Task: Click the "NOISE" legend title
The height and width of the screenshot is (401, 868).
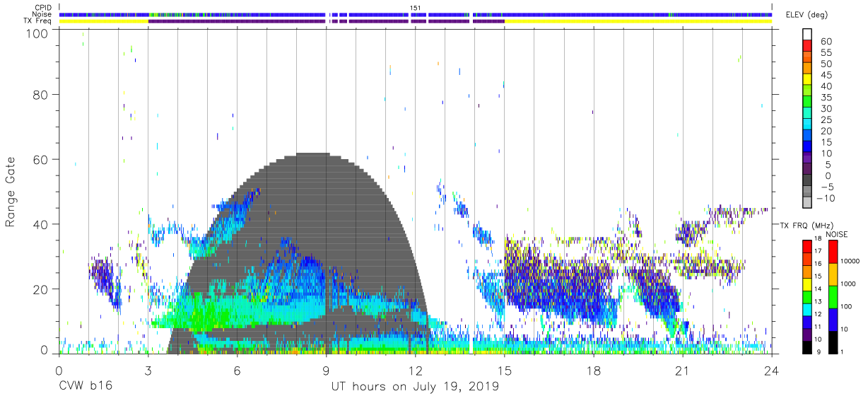Action: click(836, 234)
